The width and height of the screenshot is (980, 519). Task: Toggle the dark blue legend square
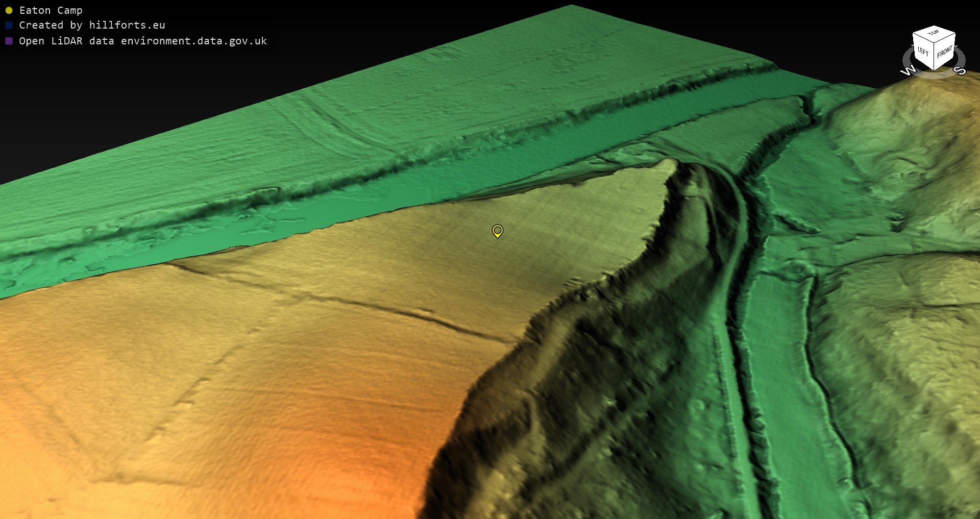coord(9,25)
